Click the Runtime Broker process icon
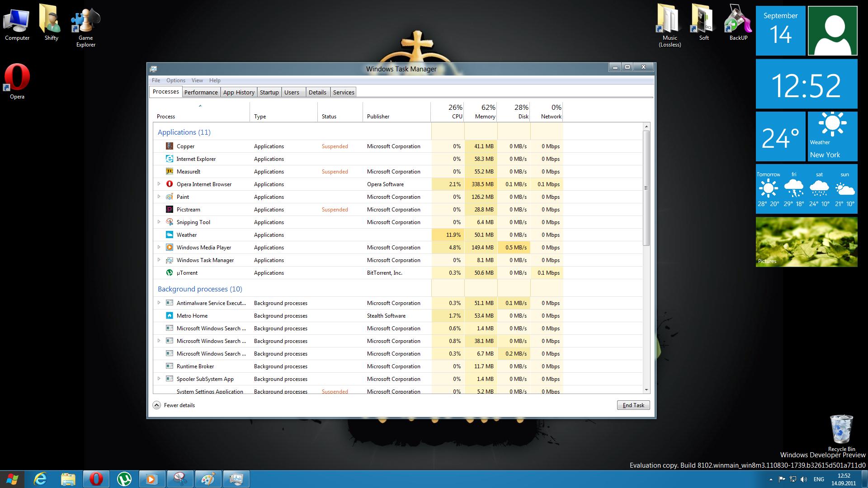The image size is (868, 488). tap(170, 366)
